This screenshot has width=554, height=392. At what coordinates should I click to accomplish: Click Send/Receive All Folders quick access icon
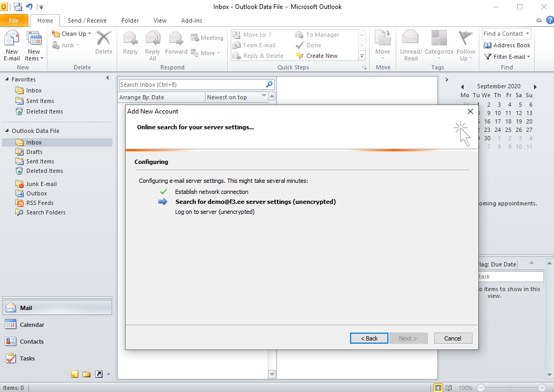18,6
